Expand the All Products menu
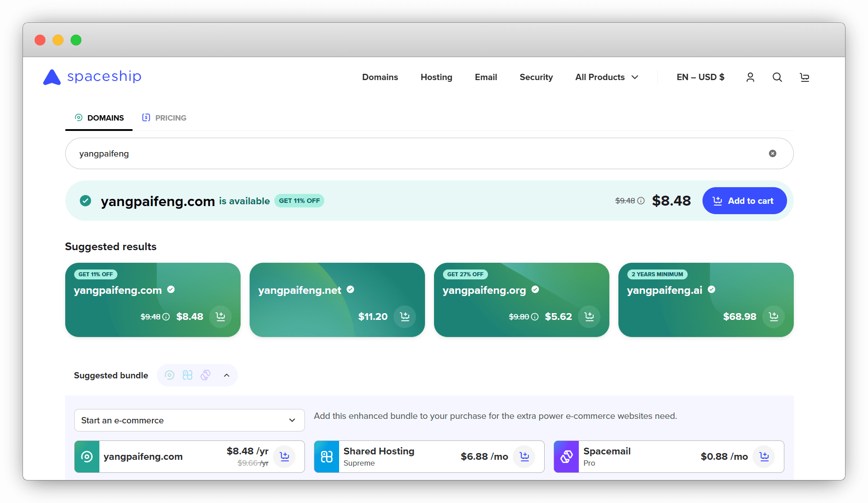 pyautogui.click(x=607, y=77)
